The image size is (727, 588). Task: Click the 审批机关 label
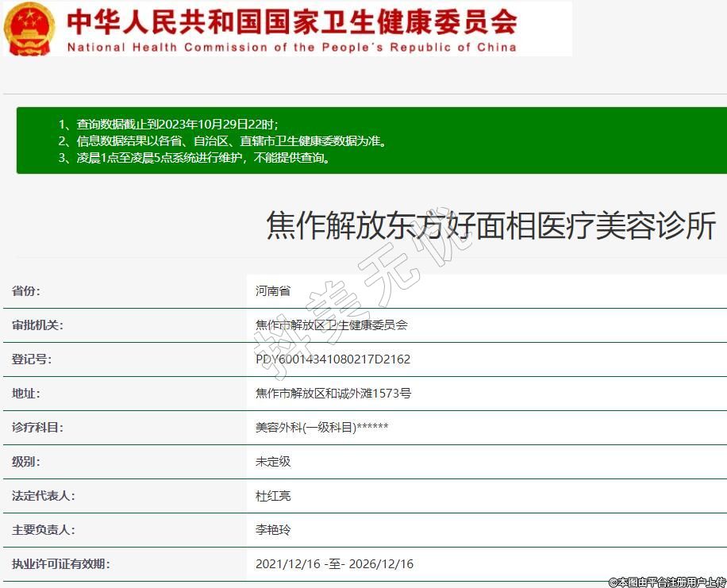coord(37,325)
